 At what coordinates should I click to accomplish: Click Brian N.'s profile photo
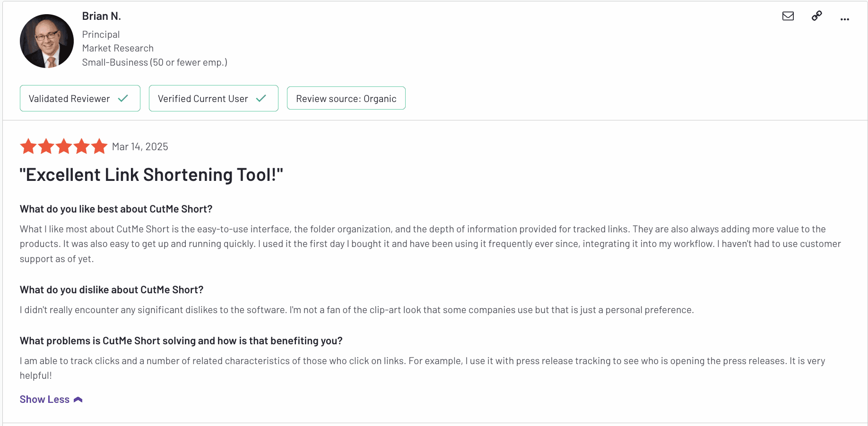click(x=47, y=41)
